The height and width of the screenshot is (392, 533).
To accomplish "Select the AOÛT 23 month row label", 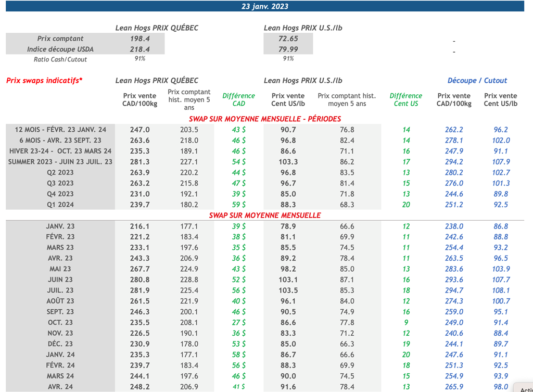I will tap(60, 301).
